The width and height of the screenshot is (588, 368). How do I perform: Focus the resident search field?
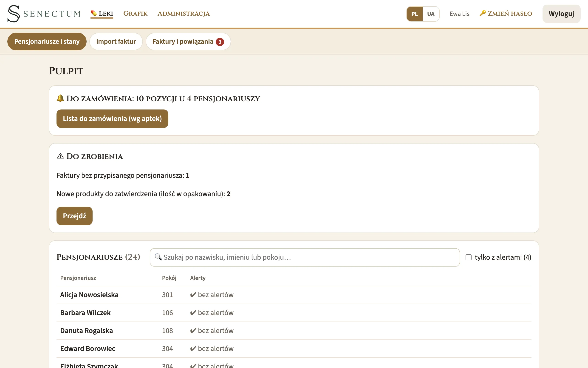click(x=305, y=257)
